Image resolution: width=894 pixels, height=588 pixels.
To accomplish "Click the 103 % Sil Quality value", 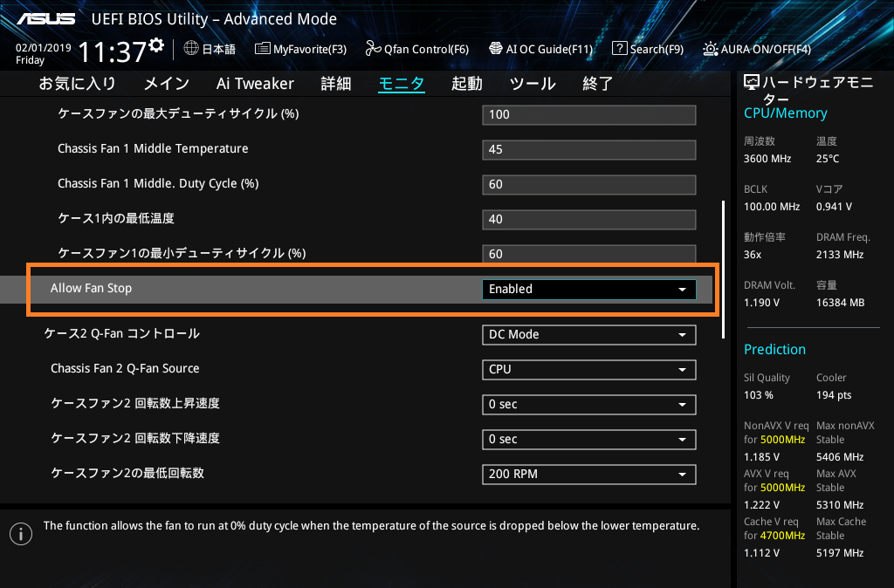I will 759,395.
